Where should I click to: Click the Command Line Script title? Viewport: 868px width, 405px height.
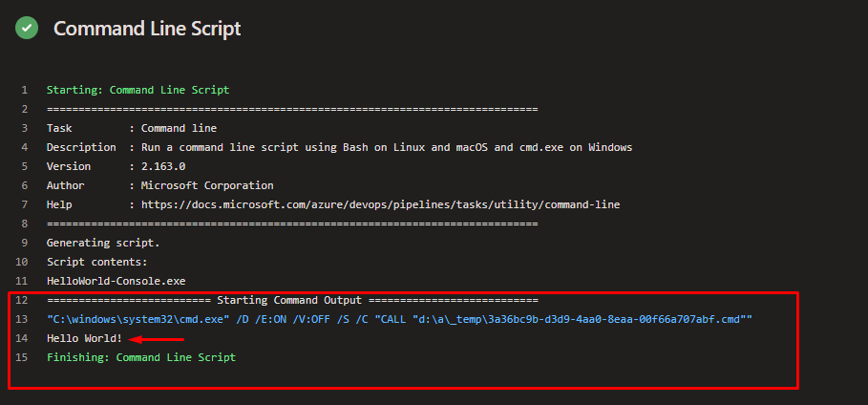coord(147,29)
